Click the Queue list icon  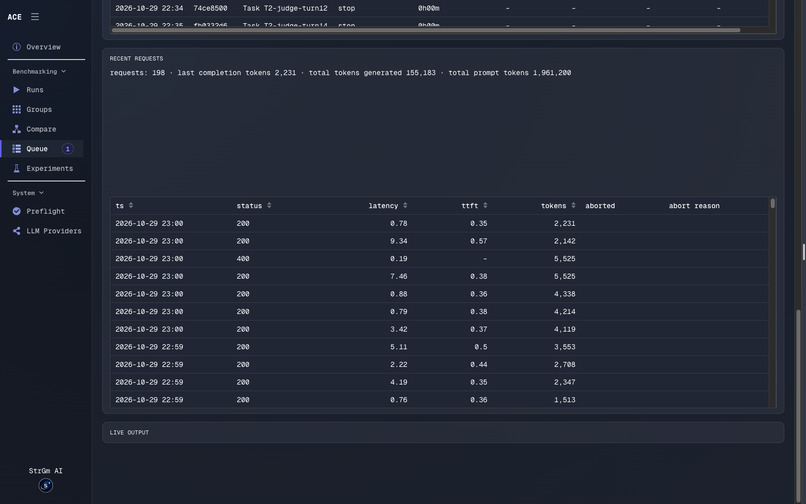tap(16, 149)
